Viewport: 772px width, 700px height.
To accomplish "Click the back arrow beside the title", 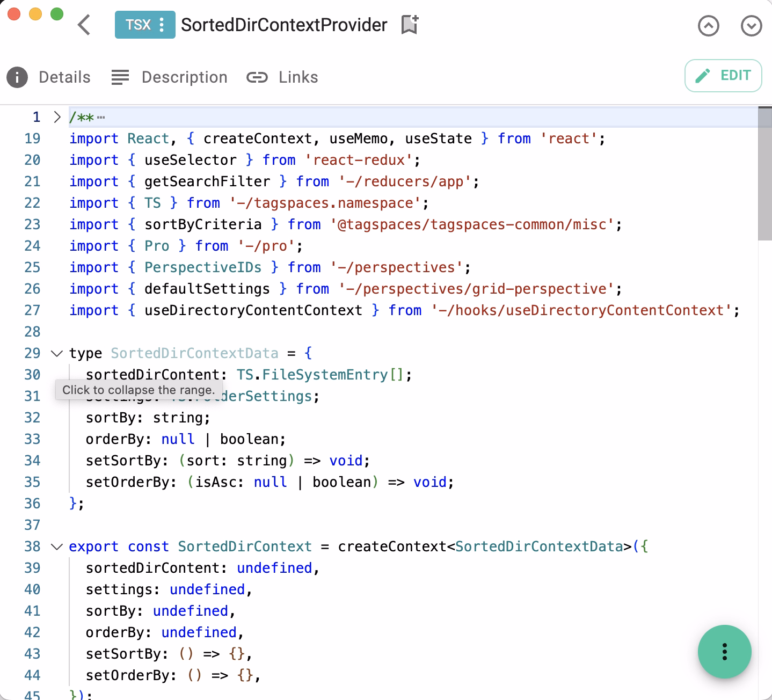I will click(x=84, y=25).
